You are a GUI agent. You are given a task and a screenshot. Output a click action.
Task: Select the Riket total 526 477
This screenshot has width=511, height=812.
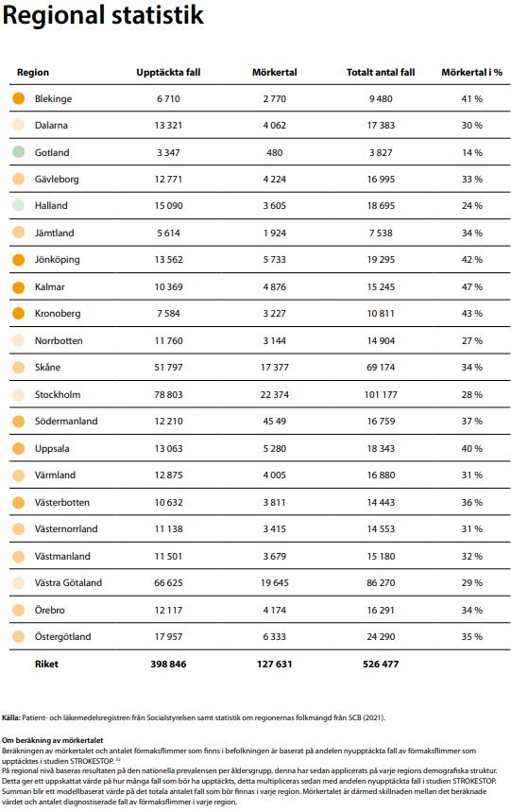click(x=381, y=664)
